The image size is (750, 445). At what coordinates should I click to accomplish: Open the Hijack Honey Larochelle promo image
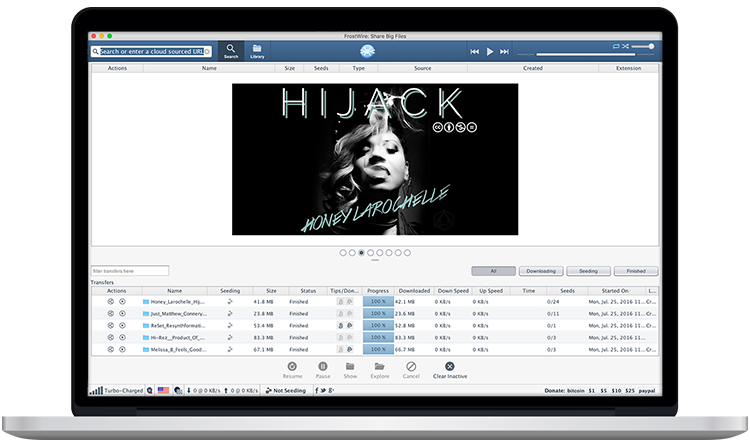(375, 159)
